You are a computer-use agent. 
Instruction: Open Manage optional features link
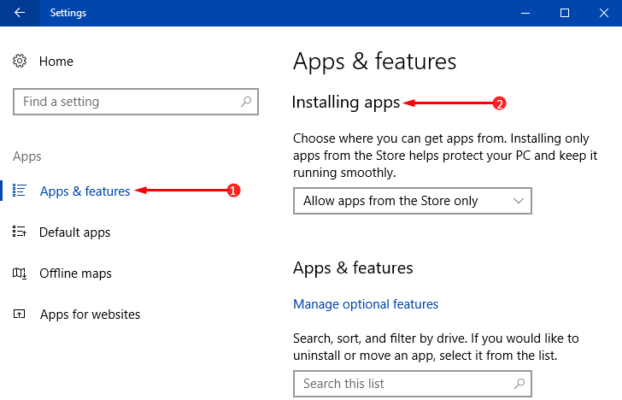366,304
